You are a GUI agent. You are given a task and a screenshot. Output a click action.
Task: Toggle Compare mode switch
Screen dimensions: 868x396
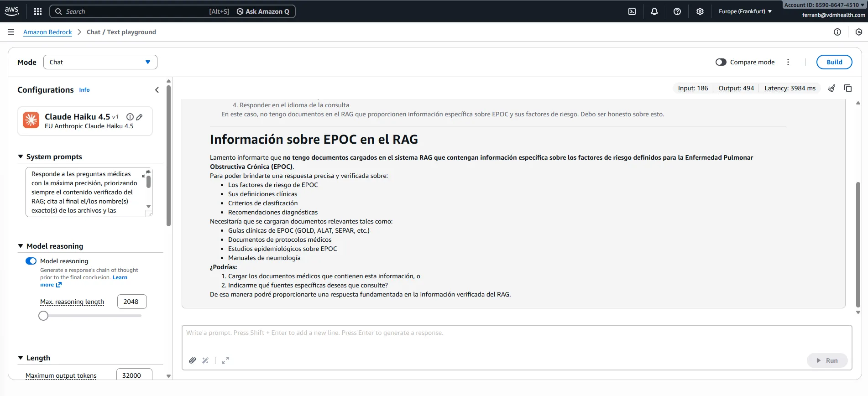tap(721, 62)
